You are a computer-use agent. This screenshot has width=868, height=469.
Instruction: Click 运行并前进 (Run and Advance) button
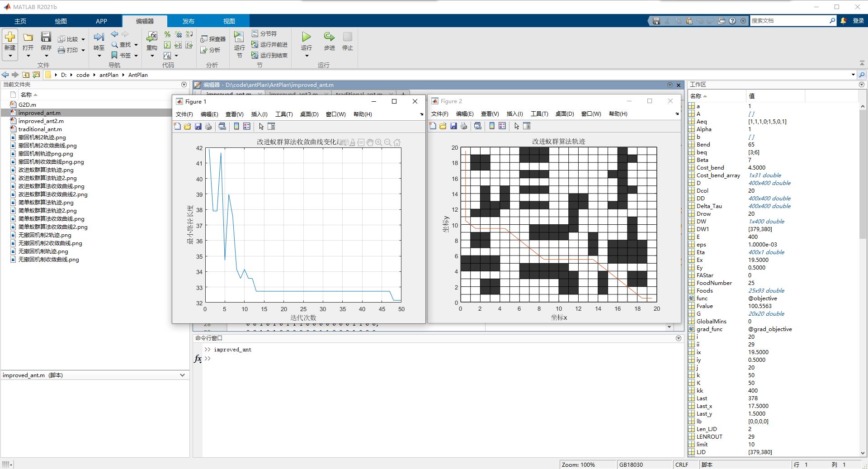coord(269,44)
